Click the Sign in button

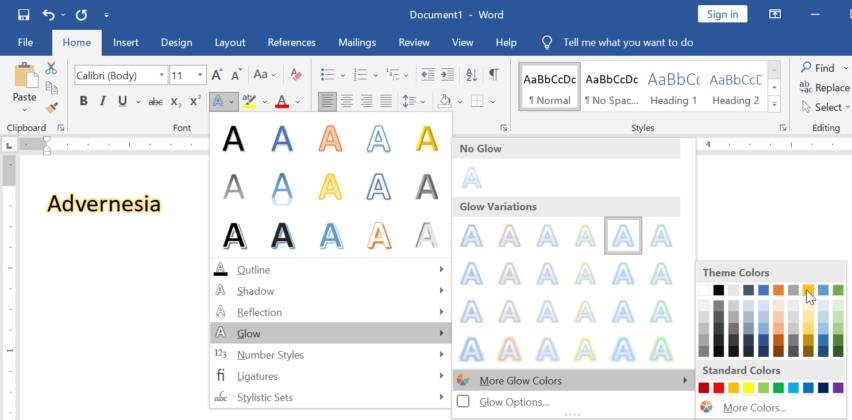click(x=722, y=14)
